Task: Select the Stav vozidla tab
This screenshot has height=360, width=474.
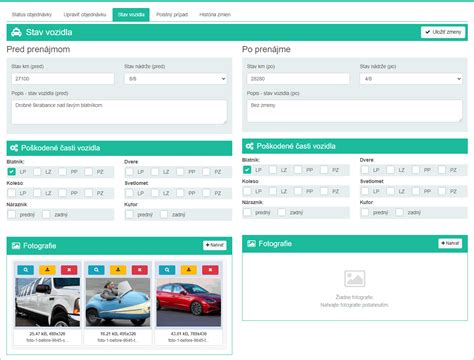Action: click(x=131, y=15)
